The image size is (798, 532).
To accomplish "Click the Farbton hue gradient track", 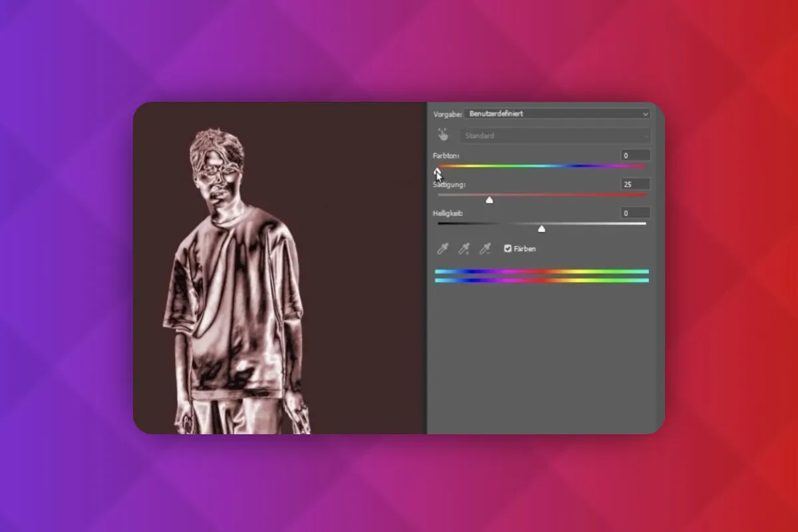I will click(x=541, y=166).
